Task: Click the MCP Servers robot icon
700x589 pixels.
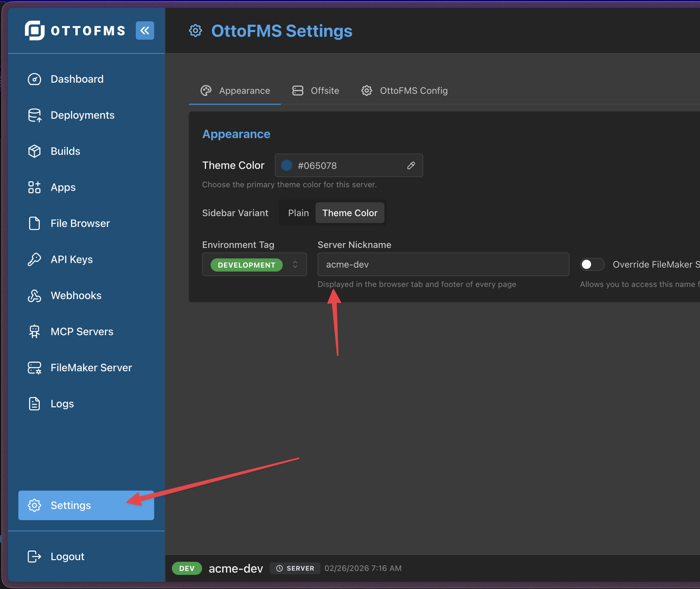Action: tap(34, 332)
